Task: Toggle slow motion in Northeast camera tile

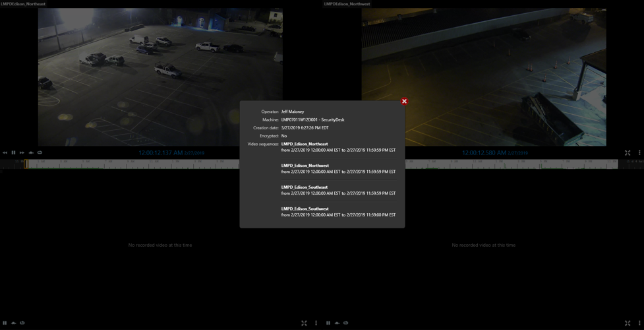Action: tap(31, 152)
